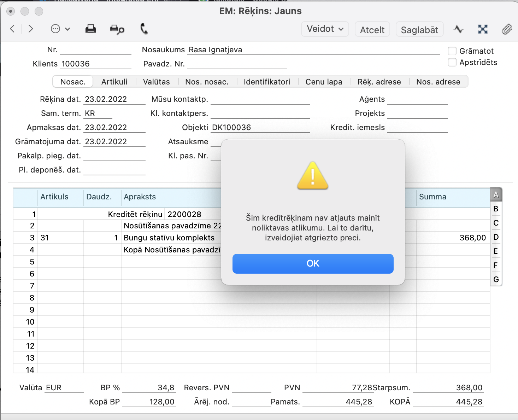Open the Valūtas tab

[x=156, y=82]
